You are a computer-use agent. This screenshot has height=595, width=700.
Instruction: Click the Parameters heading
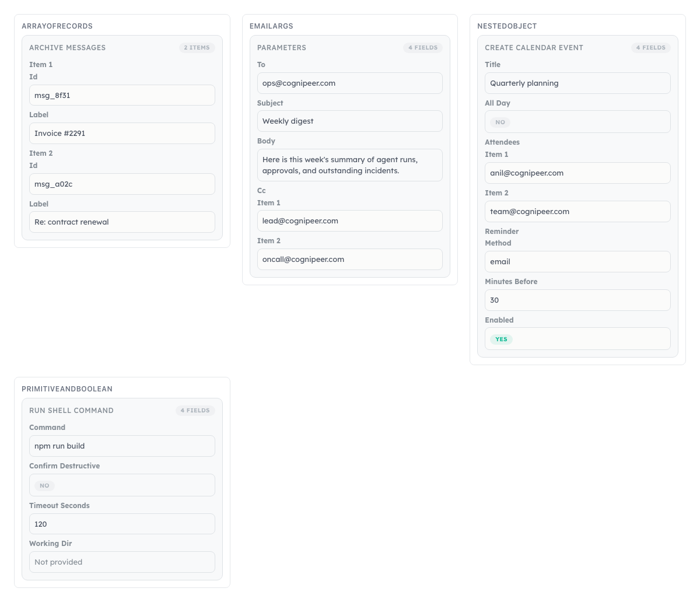[x=282, y=48]
